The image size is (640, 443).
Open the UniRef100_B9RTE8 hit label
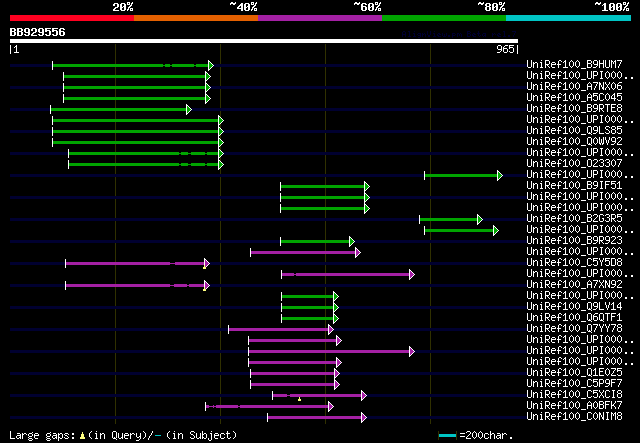pyautogui.click(x=574, y=108)
